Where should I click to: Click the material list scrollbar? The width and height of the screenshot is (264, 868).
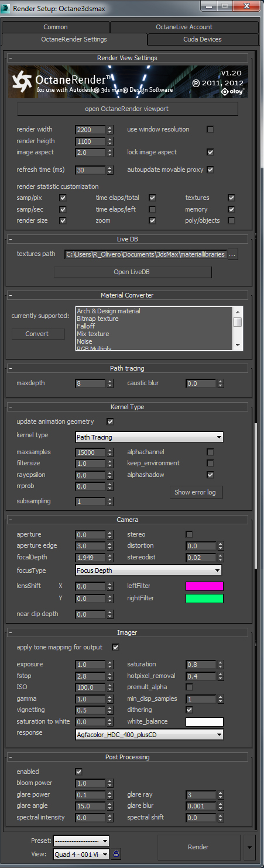tap(238, 328)
